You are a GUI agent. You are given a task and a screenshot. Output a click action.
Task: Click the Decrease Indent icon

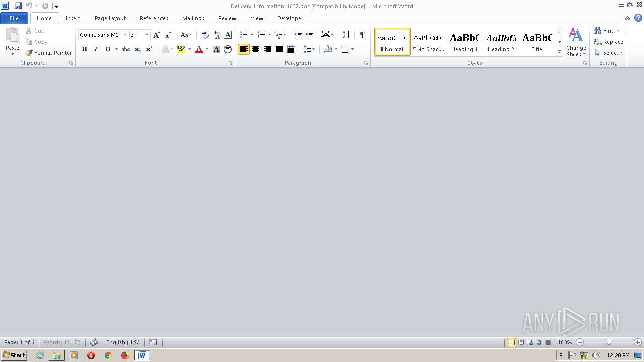point(298,35)
